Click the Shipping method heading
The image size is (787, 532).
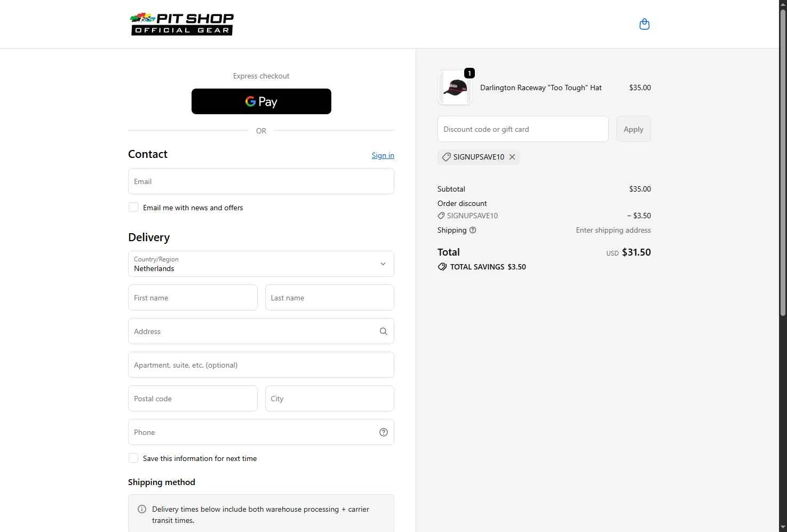tap(162, 482)
